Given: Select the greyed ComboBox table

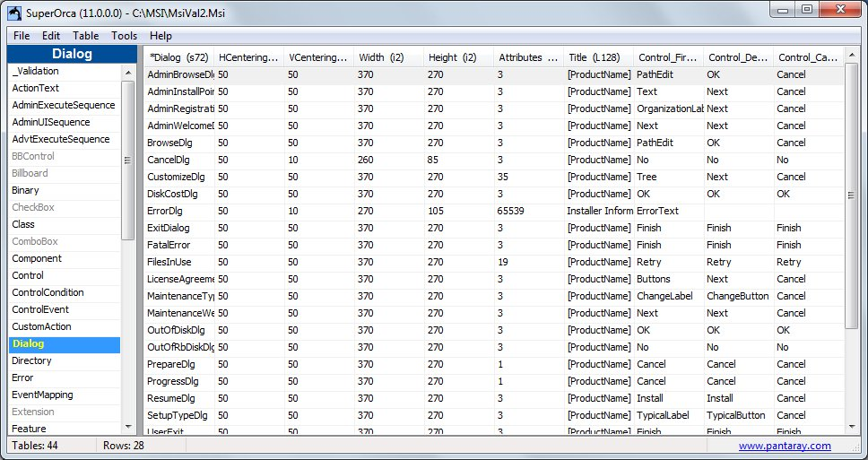Looking at the screenshot, I should (x=65, y=242).
